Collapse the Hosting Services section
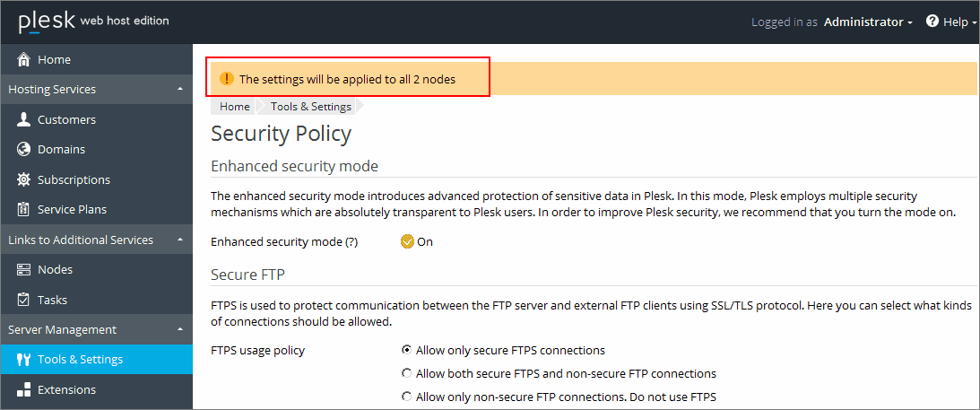 click(180, 90)
